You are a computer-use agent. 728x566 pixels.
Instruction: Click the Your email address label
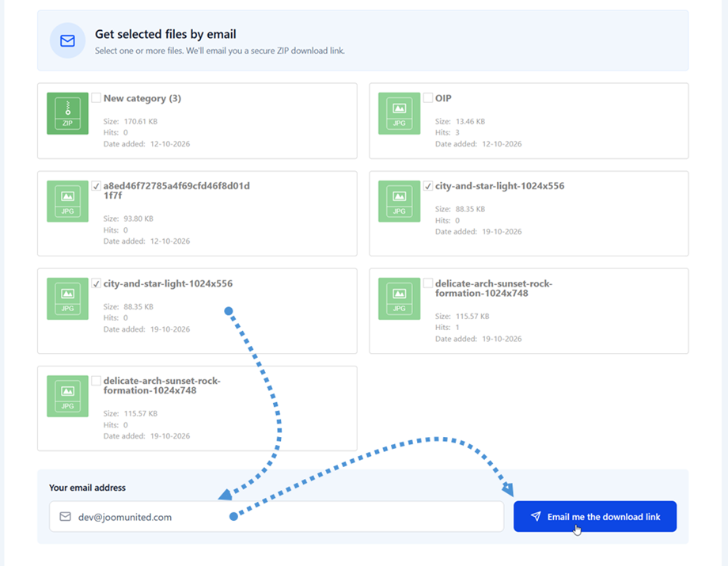pyautogui.click(x=87, y=488)
